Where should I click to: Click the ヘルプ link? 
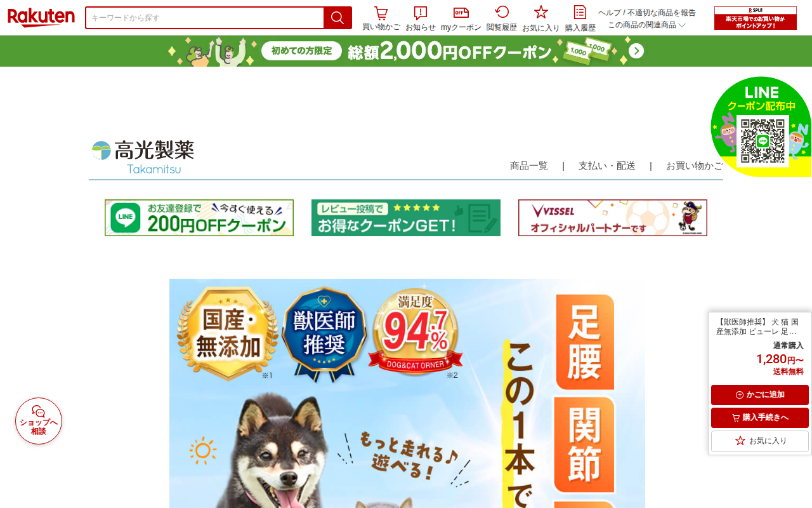coord(609,13)
